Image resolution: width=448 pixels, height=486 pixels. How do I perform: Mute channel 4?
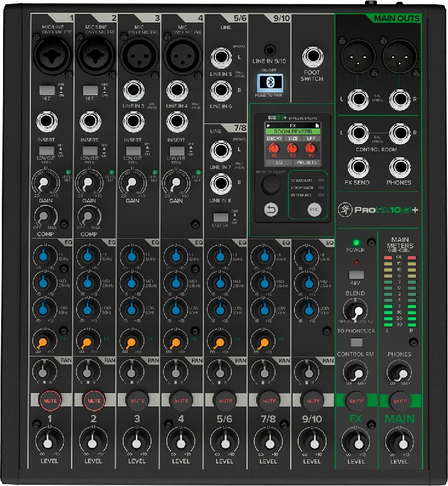[182, 400]
